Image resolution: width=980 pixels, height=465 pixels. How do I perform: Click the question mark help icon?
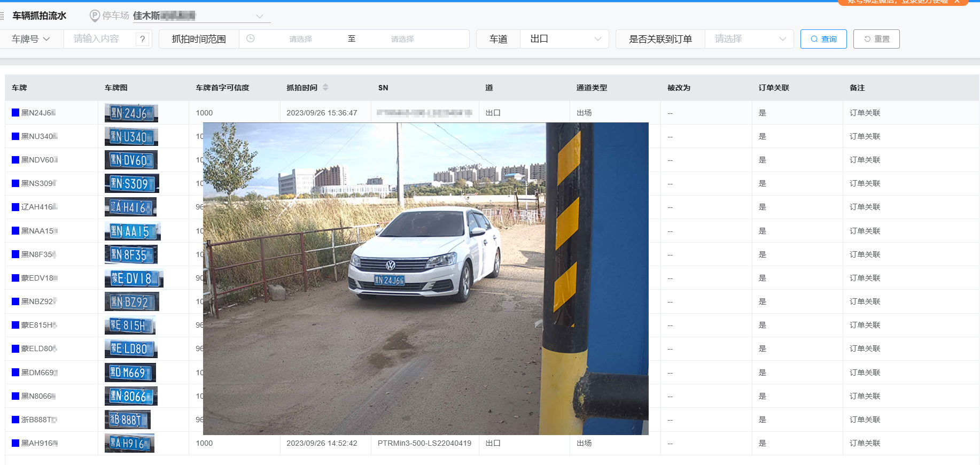(142, 39)
